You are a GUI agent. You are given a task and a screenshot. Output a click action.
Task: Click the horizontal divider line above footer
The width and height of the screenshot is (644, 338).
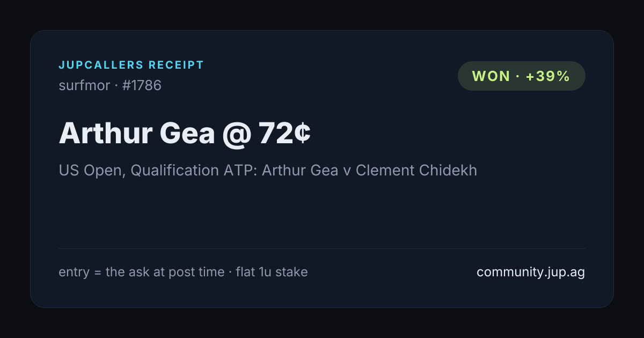coord(322,248)
